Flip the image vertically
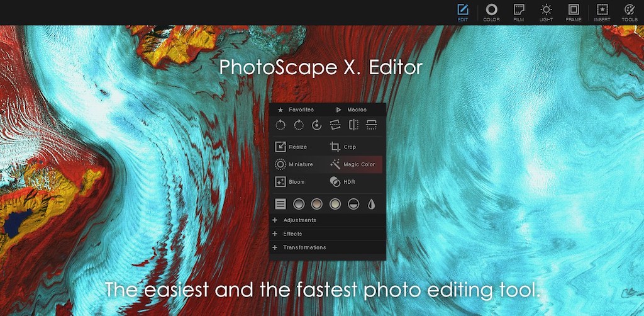Viewport: 644px width, 316px height. point(372,125)
